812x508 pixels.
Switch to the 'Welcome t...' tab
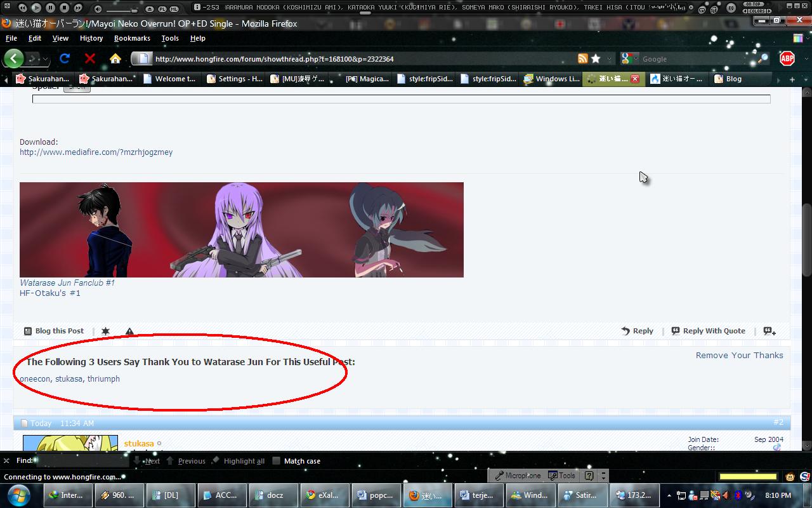coord(169,79)
